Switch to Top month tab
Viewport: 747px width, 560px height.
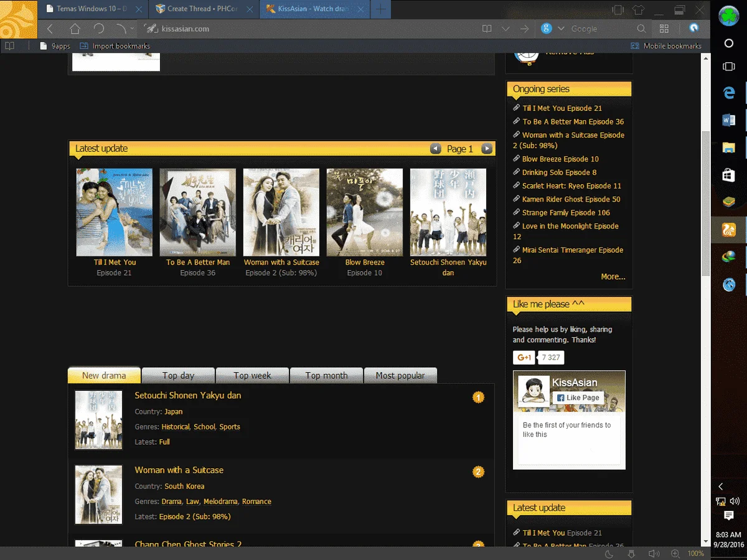[326, 375]
